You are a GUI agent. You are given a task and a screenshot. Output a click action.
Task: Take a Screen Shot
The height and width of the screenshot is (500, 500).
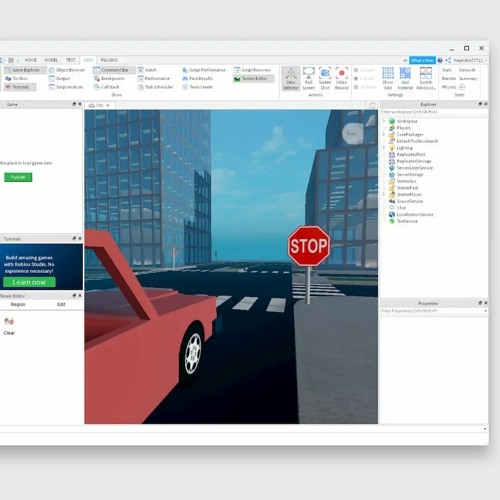pyautogui.click(x=325, y=79)
